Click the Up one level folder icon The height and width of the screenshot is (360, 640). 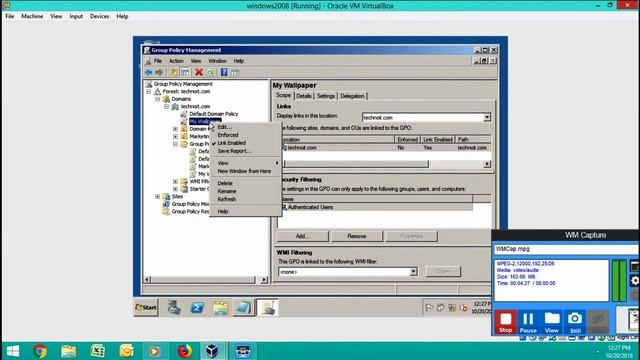click(173, 73)
